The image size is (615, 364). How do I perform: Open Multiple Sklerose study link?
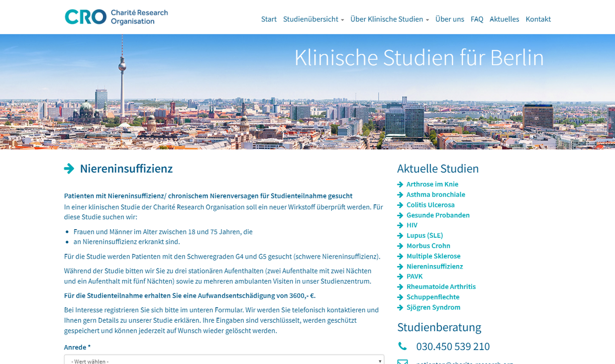click(x=433, y=256)
